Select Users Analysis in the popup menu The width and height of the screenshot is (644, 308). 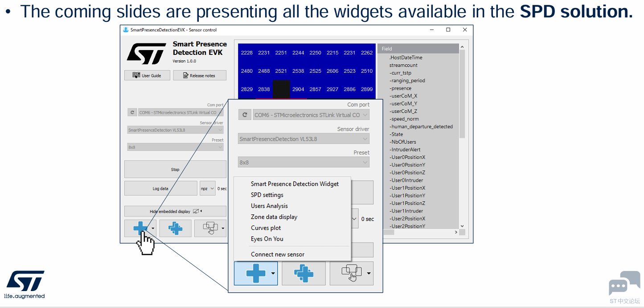(x=269, y=206)
